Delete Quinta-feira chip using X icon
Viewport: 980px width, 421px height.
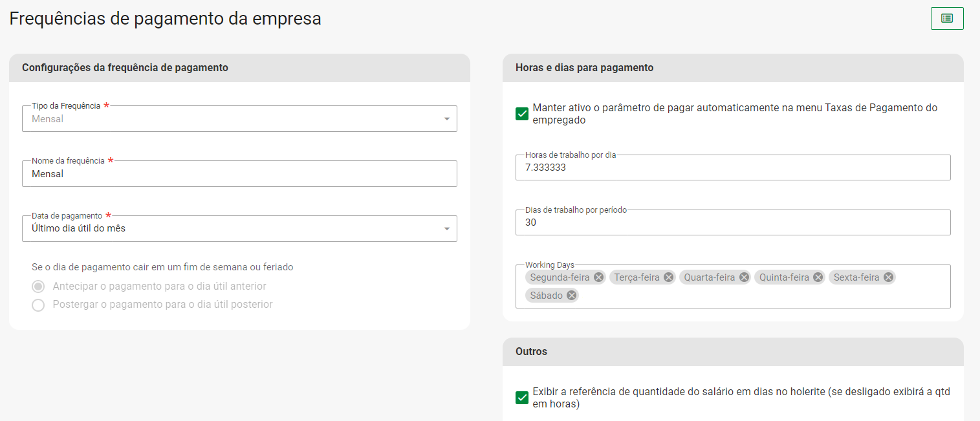(x=818, y=277)
